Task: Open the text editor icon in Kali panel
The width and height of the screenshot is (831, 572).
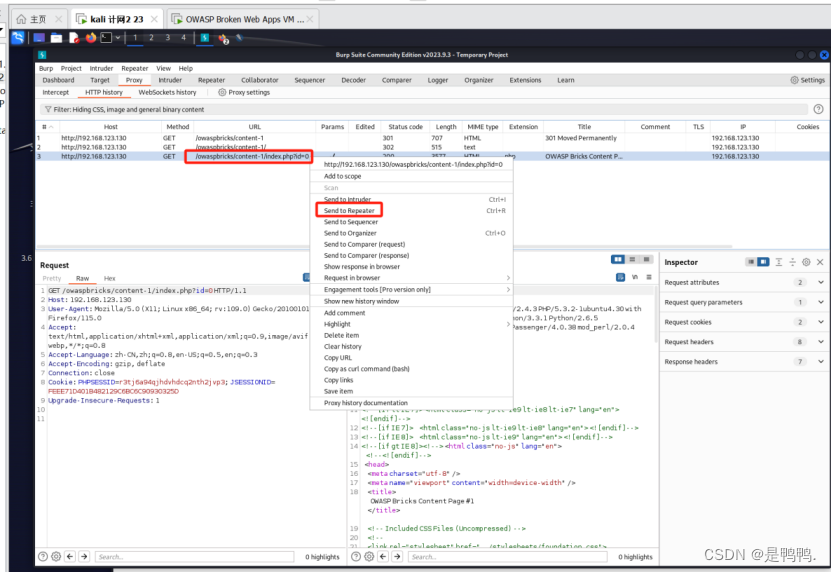Action: tap(74, 38)
